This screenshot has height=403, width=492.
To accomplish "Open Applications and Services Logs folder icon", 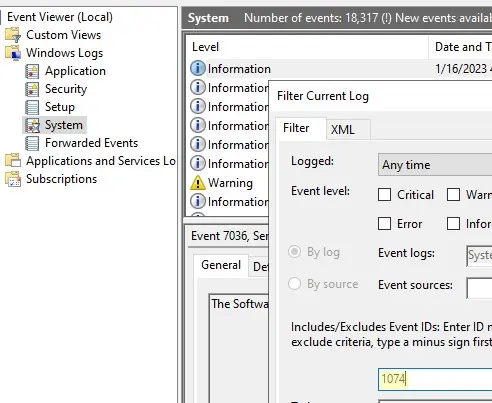I will click(x=13, y=161).
